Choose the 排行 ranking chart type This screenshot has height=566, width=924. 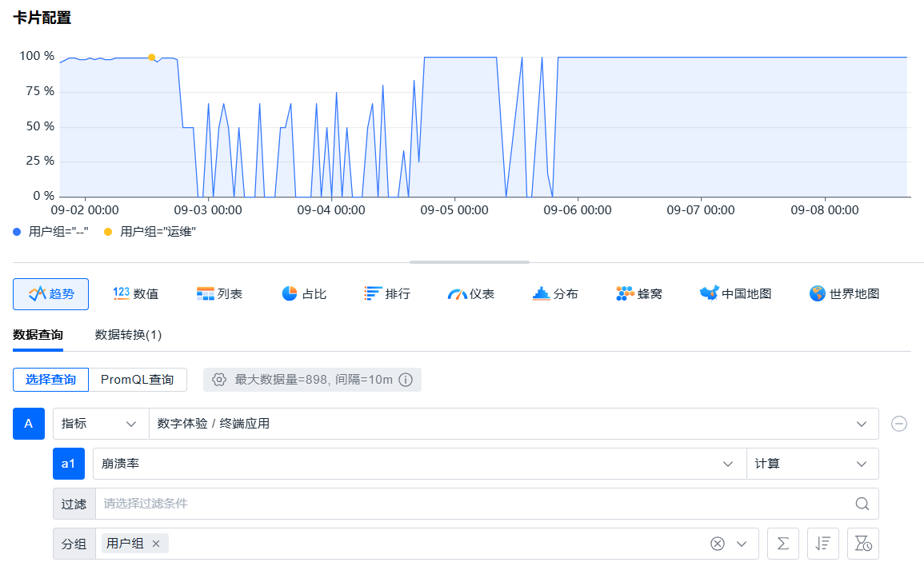(387, 293)
